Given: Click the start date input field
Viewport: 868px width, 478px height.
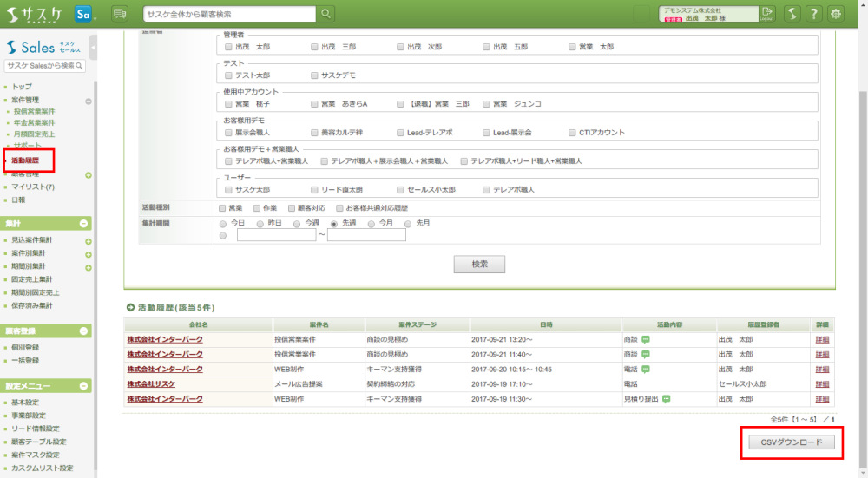Looking at the screenshot, I should click(276, 235).
